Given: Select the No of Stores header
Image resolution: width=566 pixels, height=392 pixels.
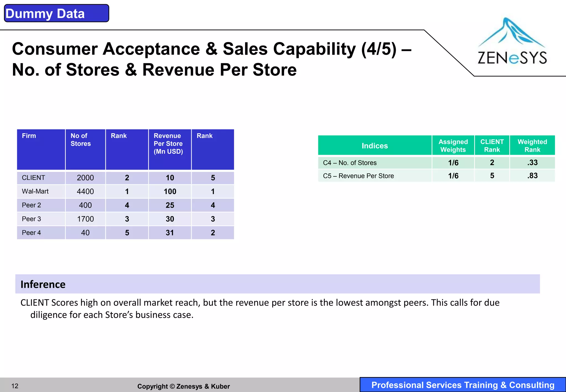Looking at the screenshot, I should tap(85, 150).
